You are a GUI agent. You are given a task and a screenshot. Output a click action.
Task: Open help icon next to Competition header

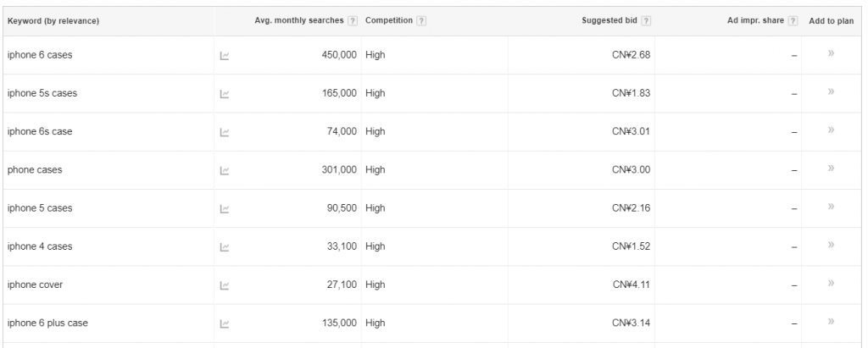420,20
